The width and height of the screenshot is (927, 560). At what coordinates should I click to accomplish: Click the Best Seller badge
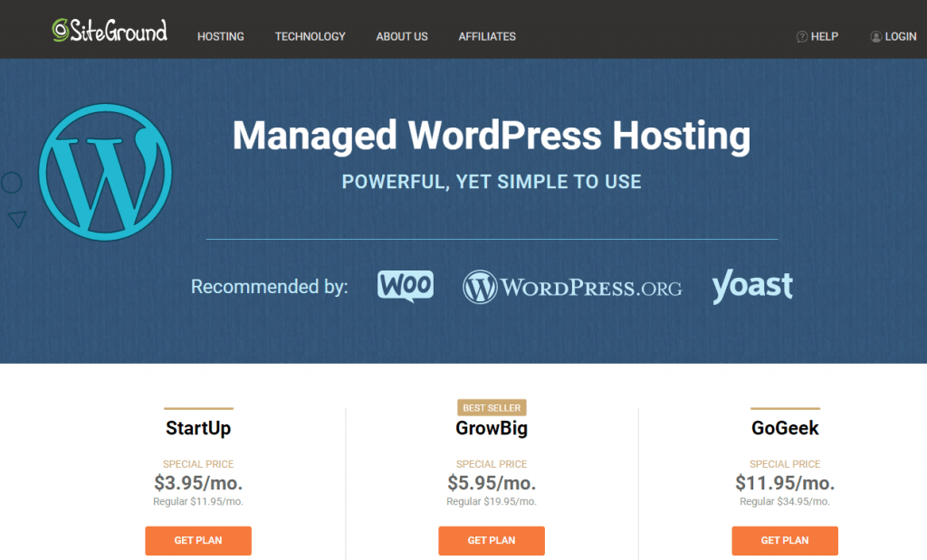coord(492,408)
